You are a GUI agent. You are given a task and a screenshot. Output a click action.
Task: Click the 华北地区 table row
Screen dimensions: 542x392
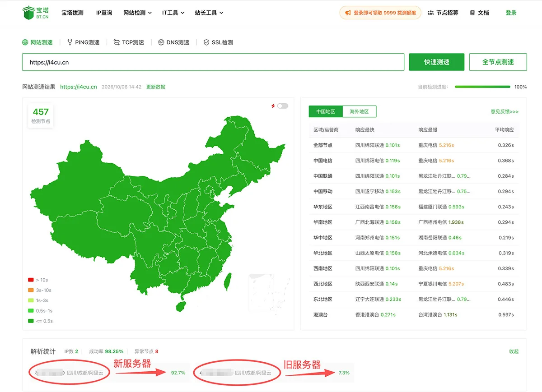pos(414,253)
